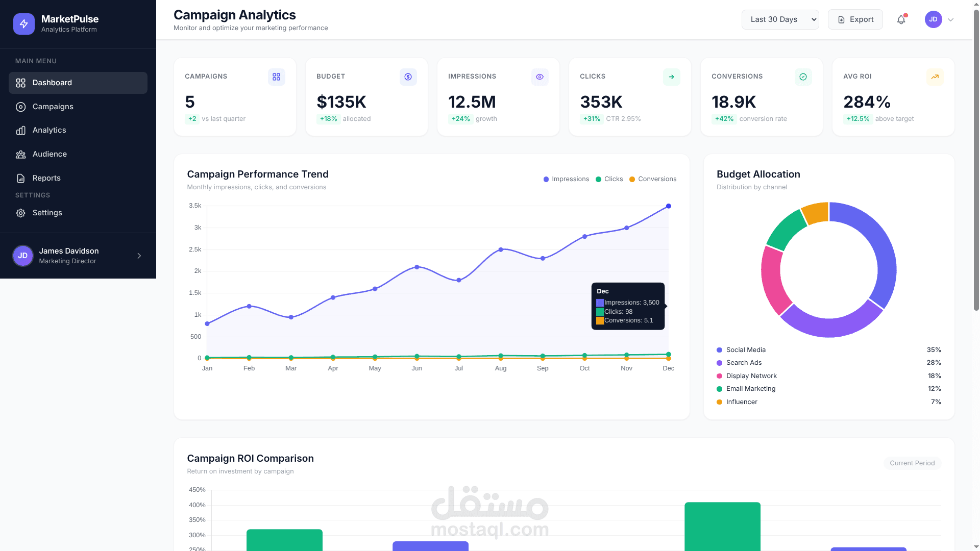The height and width of the screenshot is (551, 980).
Task: Click the 12.5M impressions value
Action: coord(472,102)
